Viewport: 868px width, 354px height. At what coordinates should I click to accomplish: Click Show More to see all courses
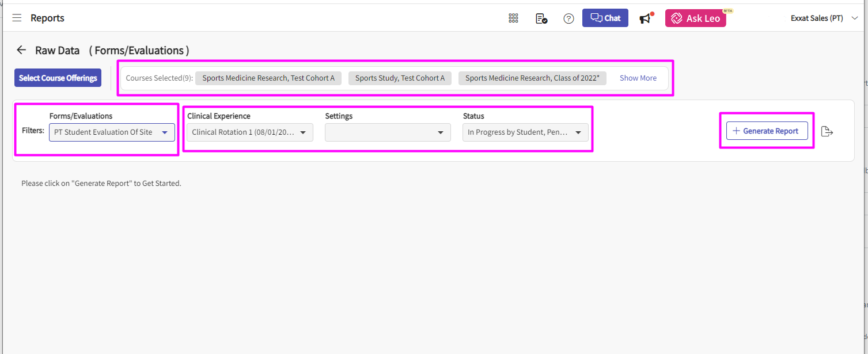[x=638, y=78]
